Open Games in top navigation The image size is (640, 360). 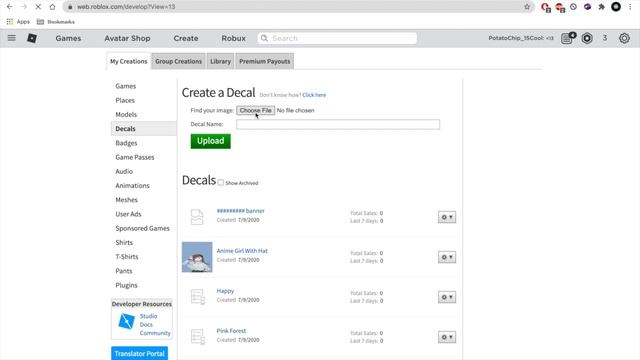click(x=68, y=38)
